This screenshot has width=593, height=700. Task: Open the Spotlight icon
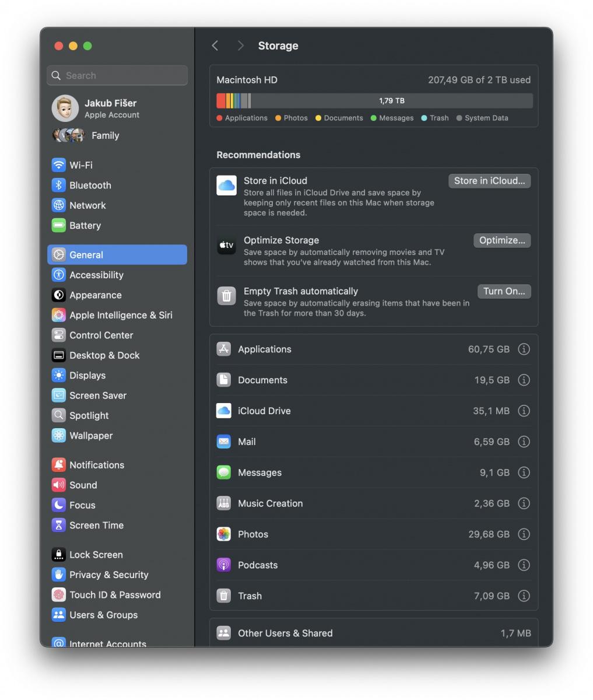pyautogui.click(x=58, y=415)
